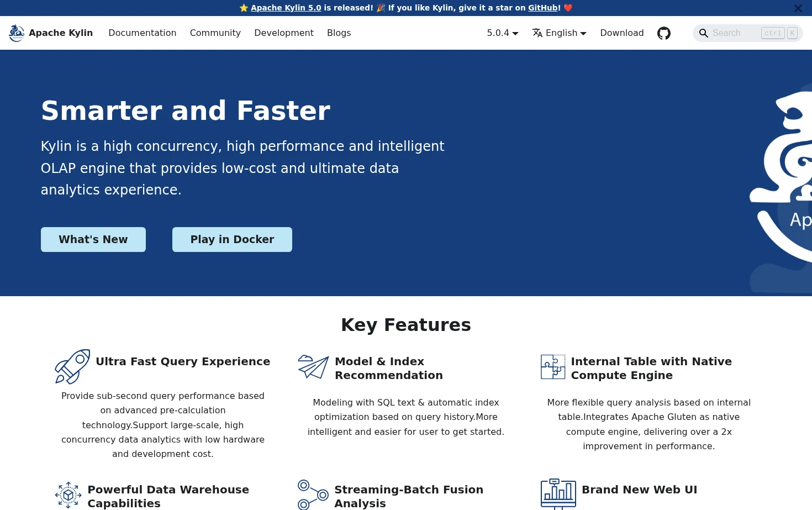Click the Apache Kylin brand title
The height and width of the screenshot is (510, 812).
61,33
